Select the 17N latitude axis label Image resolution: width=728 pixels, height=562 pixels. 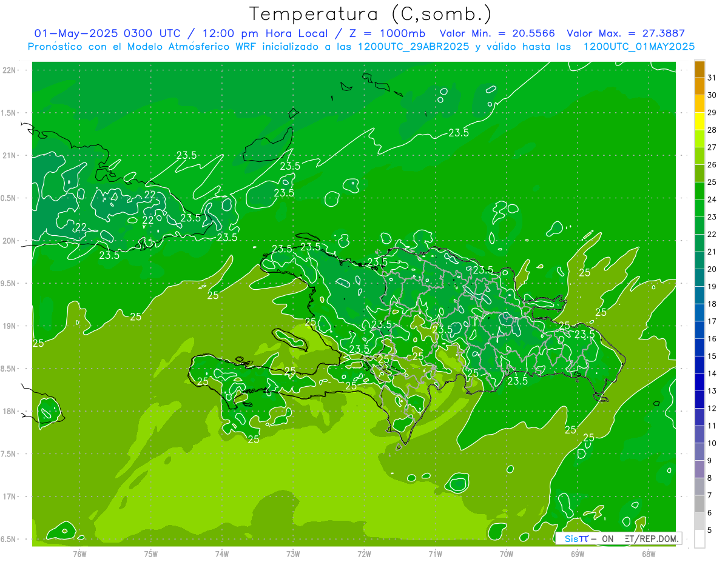10,497
